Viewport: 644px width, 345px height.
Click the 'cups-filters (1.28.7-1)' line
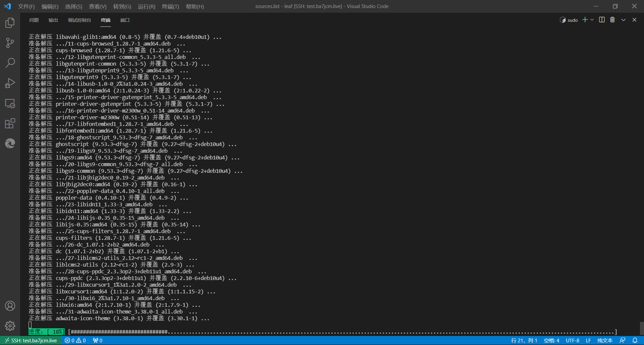point(110,238)
